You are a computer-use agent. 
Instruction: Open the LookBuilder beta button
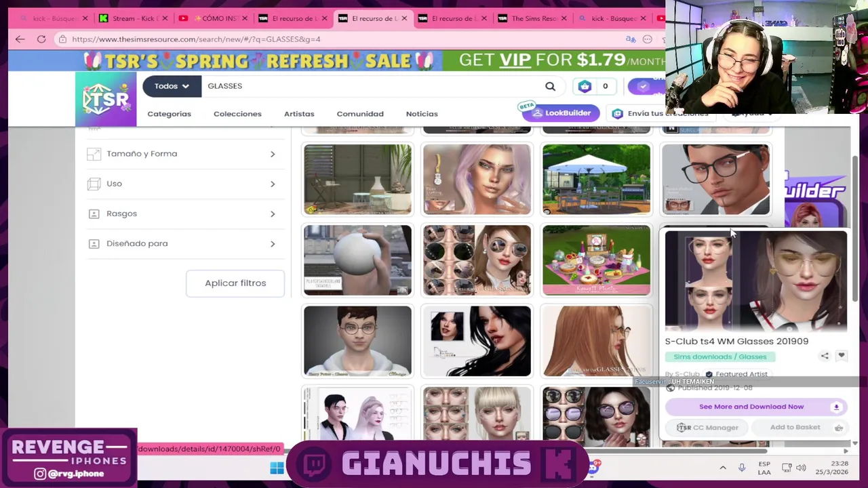click(560, 113)
